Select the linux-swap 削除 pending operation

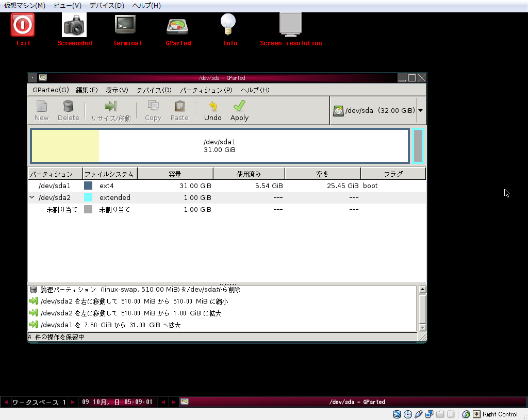tap(222, 290)
